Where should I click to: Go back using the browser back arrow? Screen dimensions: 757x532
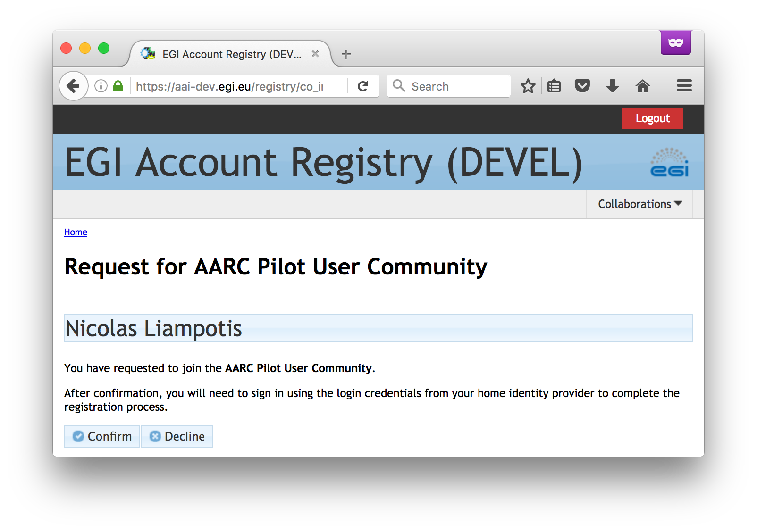pos(73,86)
